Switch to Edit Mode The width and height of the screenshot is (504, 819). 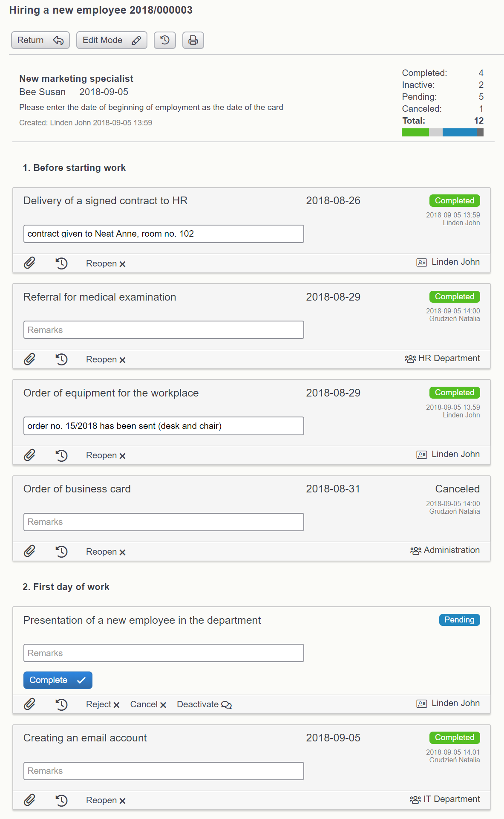pyautogui.click(x=112, y=40)
